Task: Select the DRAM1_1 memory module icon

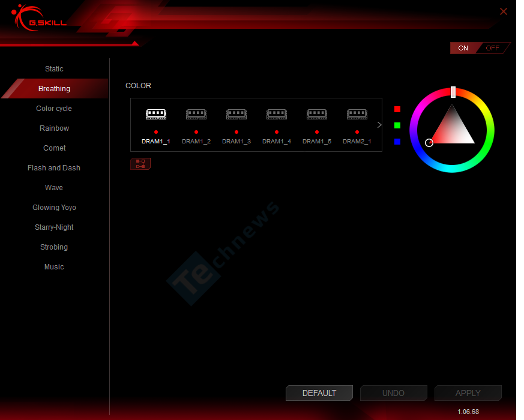Action: (x=155, y=114)
